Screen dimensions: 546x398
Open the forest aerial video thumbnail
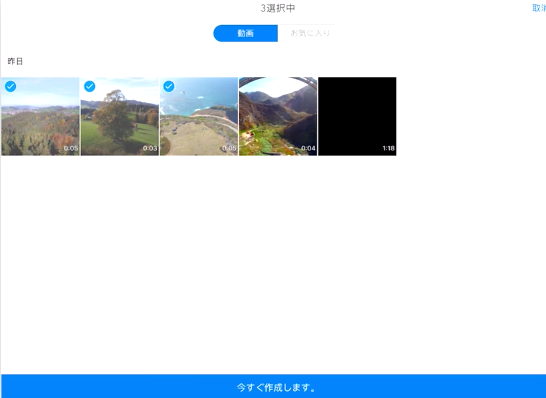coord(40,116)
